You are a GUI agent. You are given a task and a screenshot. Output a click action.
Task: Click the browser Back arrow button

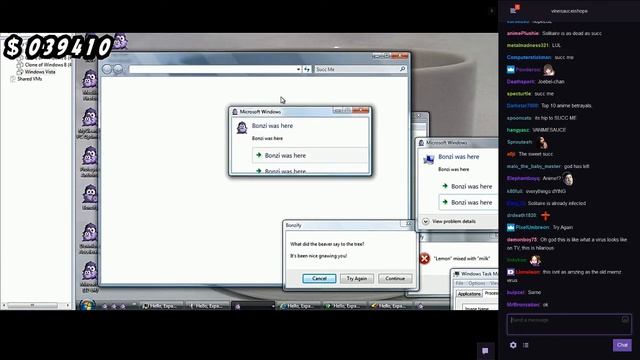click(107, 69)
